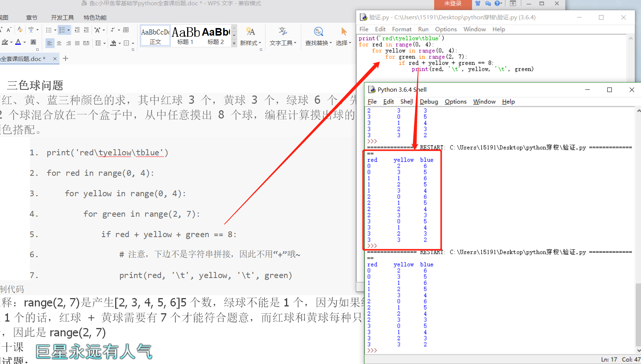The image size is (641, 364).
Task: Add a new document tab
Action: 66,58
